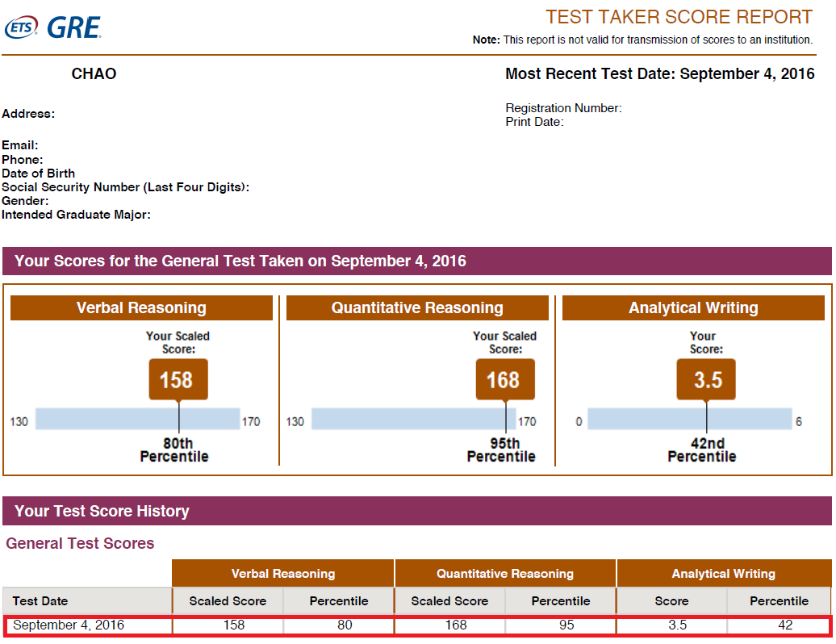Click the Quantitative Reasoning table group header
836x644 pixels.
pyautogui.click(x=505, y=574)
